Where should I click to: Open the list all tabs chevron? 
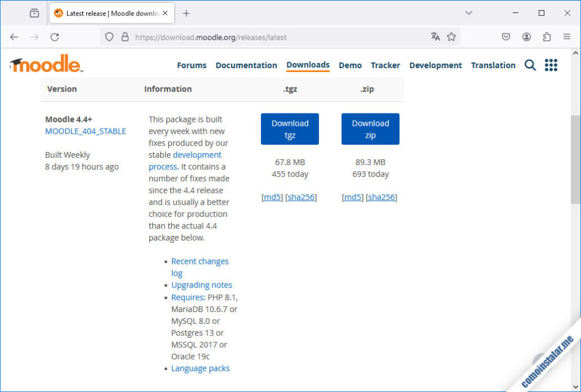pyautogui.click(x=469, y=12)
